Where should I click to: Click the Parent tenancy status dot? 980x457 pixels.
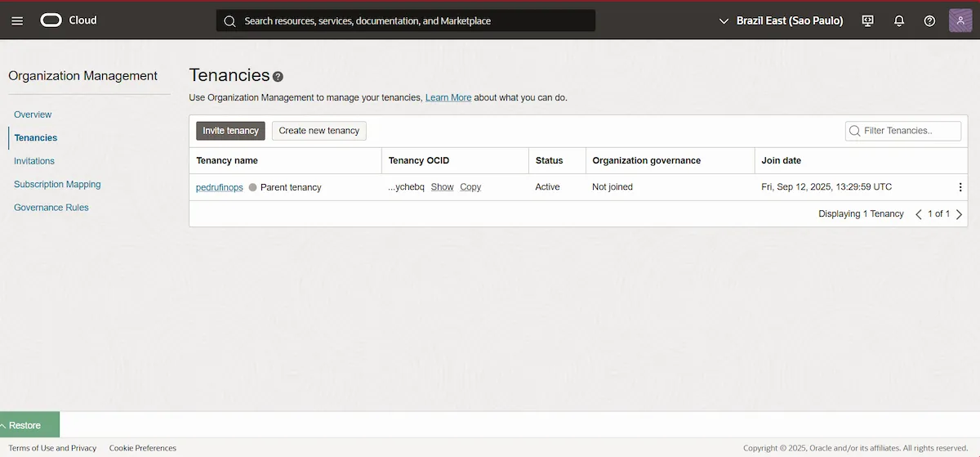pos(252,187)
